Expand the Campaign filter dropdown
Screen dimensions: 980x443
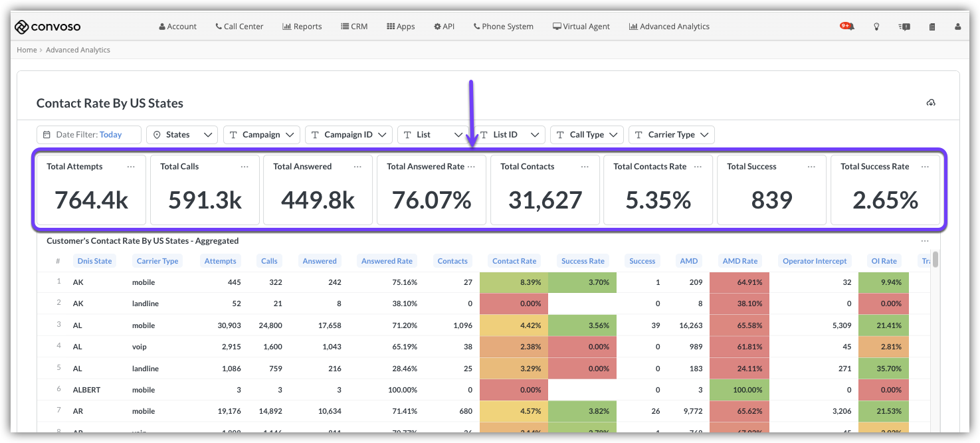(261, 135)
